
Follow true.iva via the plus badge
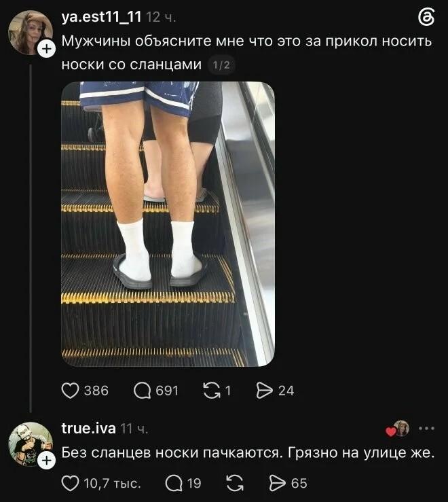[47, 461]
